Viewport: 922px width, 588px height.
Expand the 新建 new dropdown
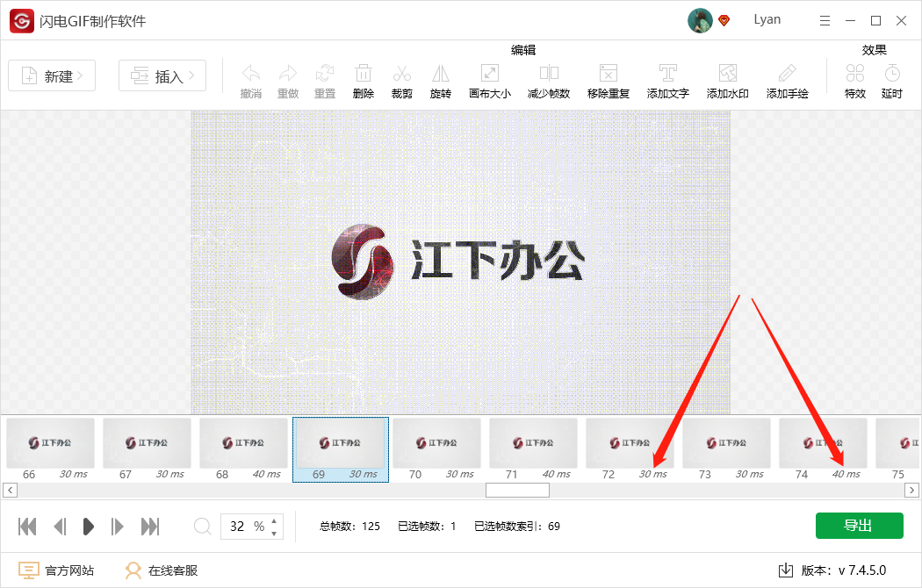click(x=52, y=75)
